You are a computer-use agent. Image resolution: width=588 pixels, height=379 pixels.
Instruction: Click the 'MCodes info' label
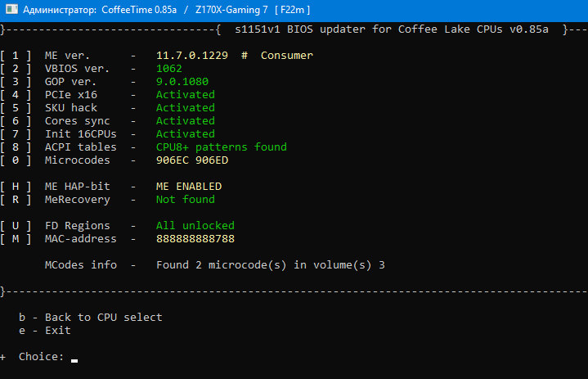click(81, 265)
